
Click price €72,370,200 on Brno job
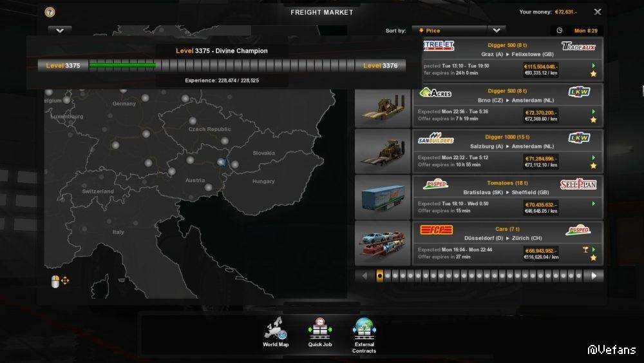[541, 112]
